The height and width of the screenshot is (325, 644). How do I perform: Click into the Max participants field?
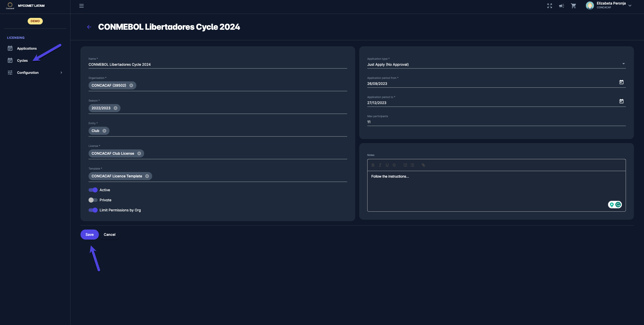coord(496,122)
